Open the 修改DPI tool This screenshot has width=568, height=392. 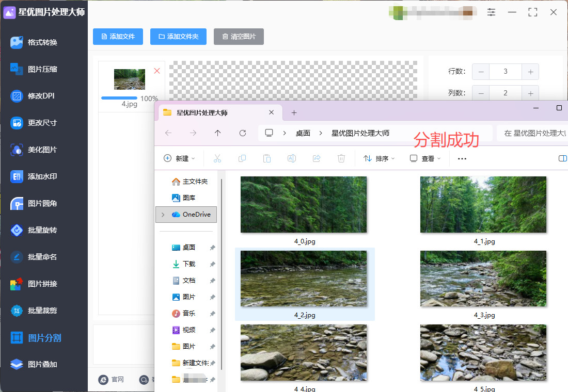(x=41, y=96)
